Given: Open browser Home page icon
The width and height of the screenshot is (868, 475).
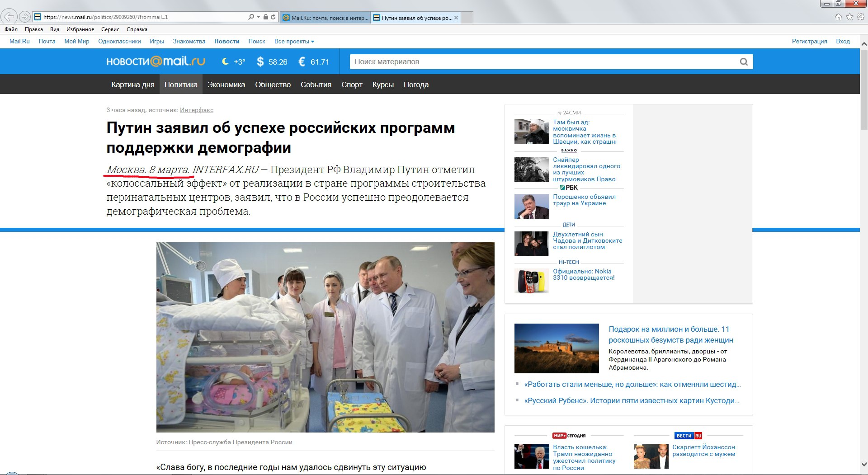Looking at the screenshot, I should pos(838,17).
